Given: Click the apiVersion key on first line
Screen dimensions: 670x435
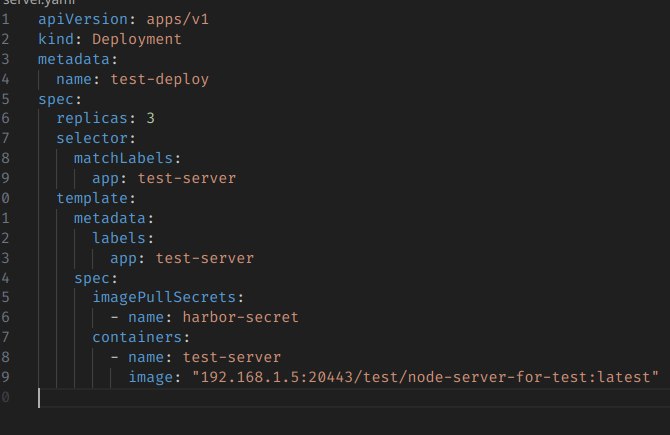Looking at the screenshot, I should 79,20.
